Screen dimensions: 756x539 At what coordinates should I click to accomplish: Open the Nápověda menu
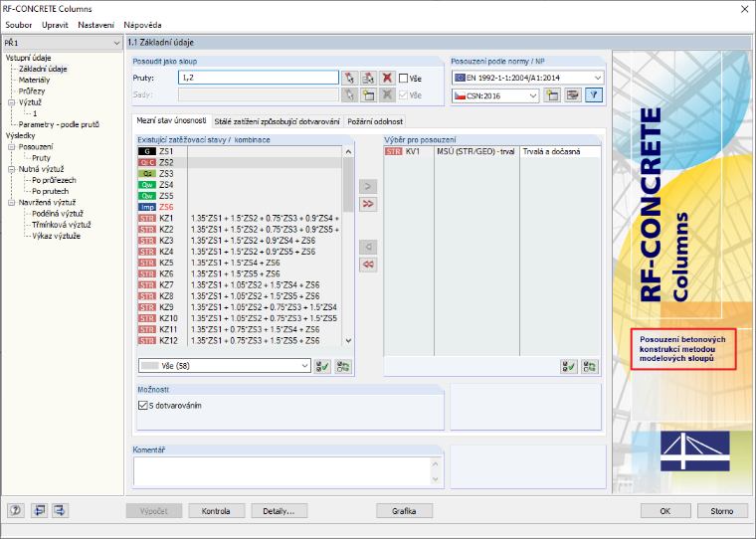click(142, 25)
